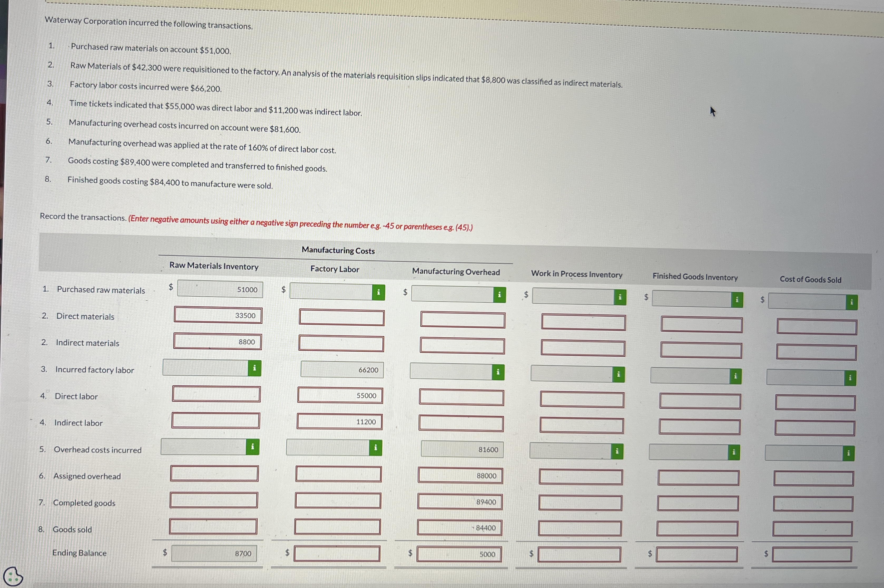Click Direct materials Raw Materials field showing 33500
Viewport: 884px width, 588px height.
(x=218, y=315)
